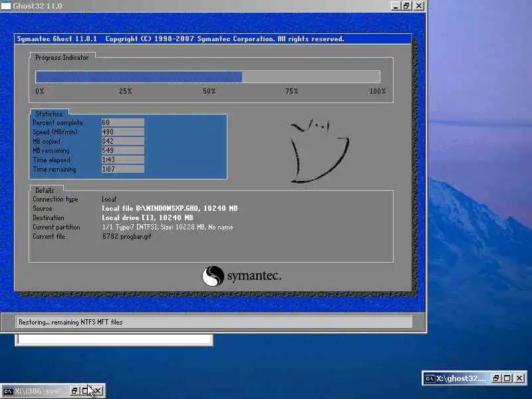
Task: Click the Time remaining value 1:07
Action: coord(123,169)
